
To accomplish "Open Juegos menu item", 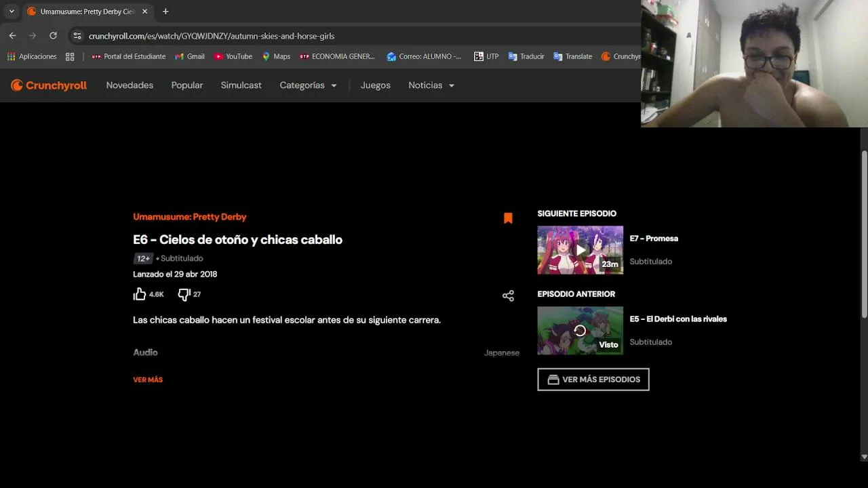I will (x=376, y=85).
